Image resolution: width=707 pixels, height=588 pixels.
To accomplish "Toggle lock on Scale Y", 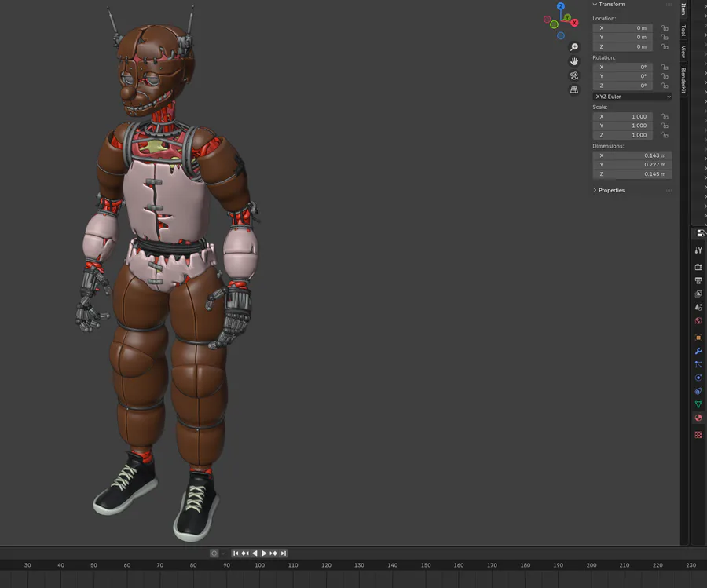I will (x=665, y=126).
